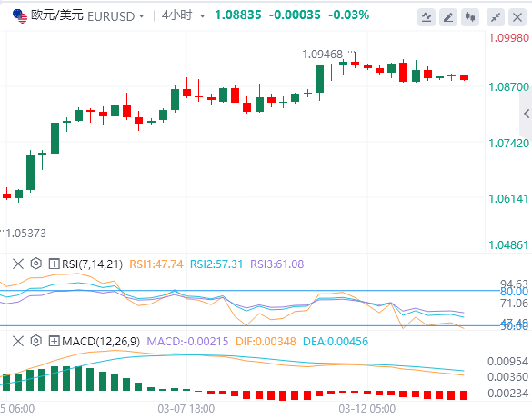Click the RSI 80.00 overbought level line

coord(249,291)
